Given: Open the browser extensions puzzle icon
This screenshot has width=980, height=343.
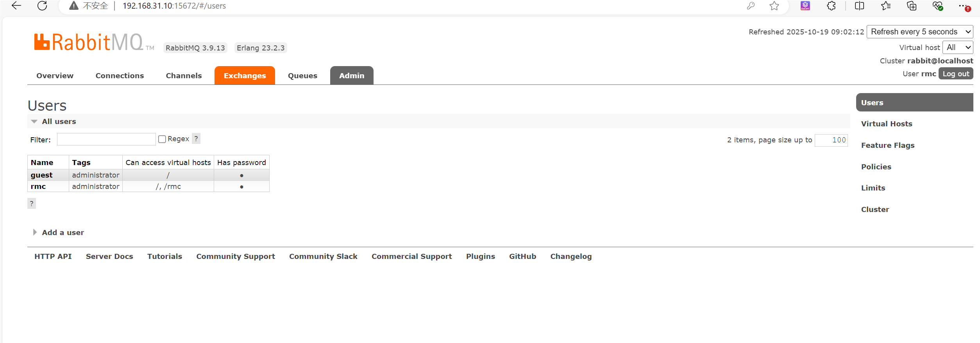Looking at the screenshot, I should coord(831,6).
